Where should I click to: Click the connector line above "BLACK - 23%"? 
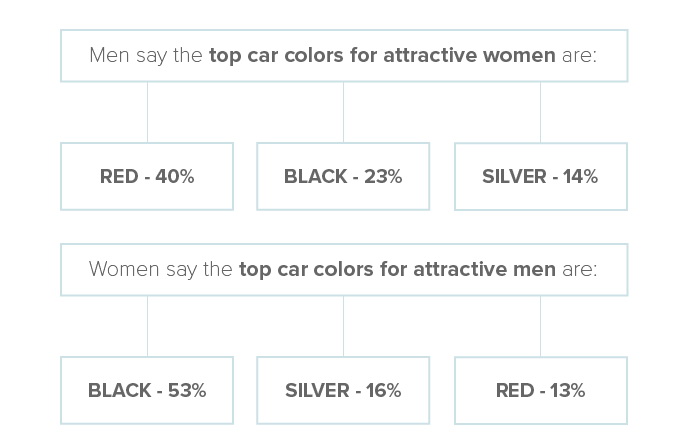click(343, 112)
